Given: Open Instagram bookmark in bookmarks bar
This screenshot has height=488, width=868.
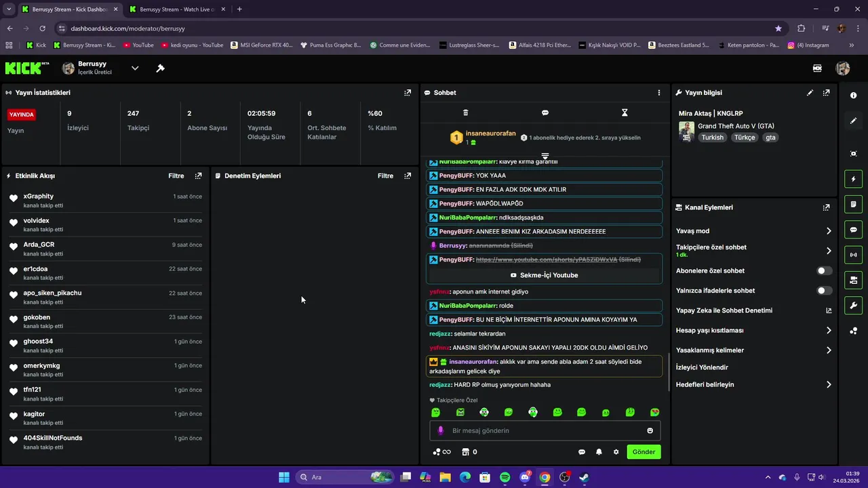Looking at the screenshot, I should pos(808,45).
